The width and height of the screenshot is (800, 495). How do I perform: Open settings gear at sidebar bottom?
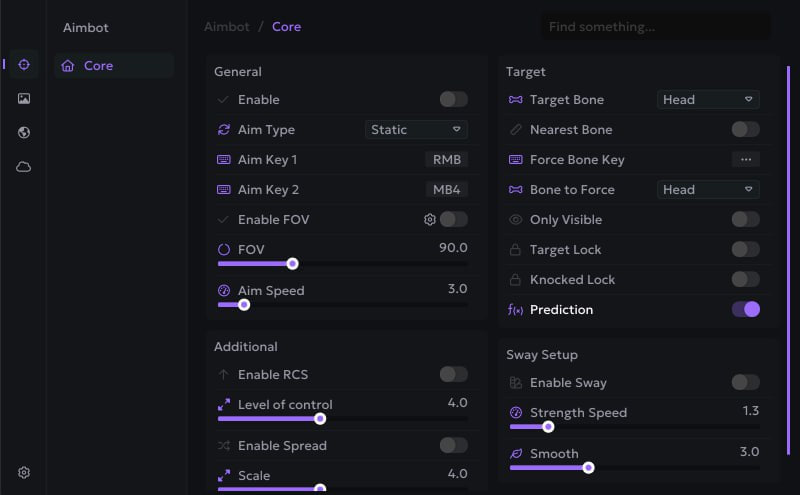pyautogui.click(x=24, y=473)
